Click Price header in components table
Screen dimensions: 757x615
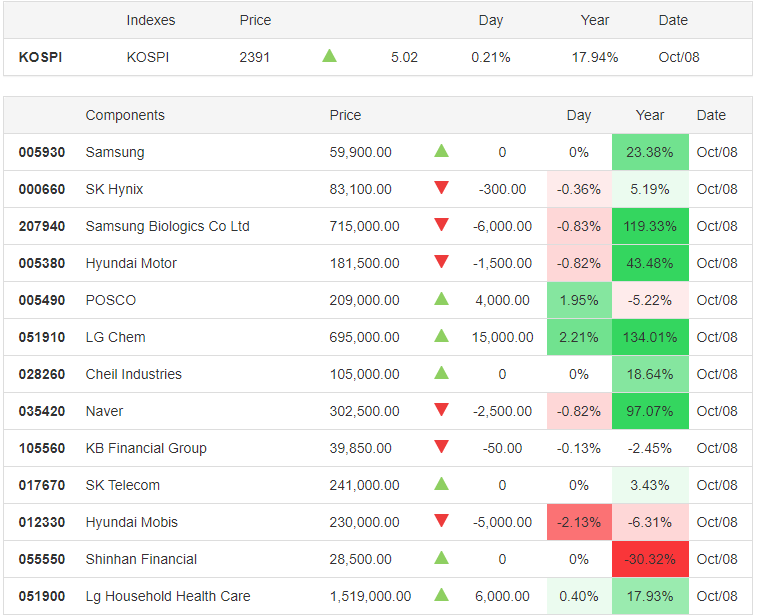coord(345,115)
